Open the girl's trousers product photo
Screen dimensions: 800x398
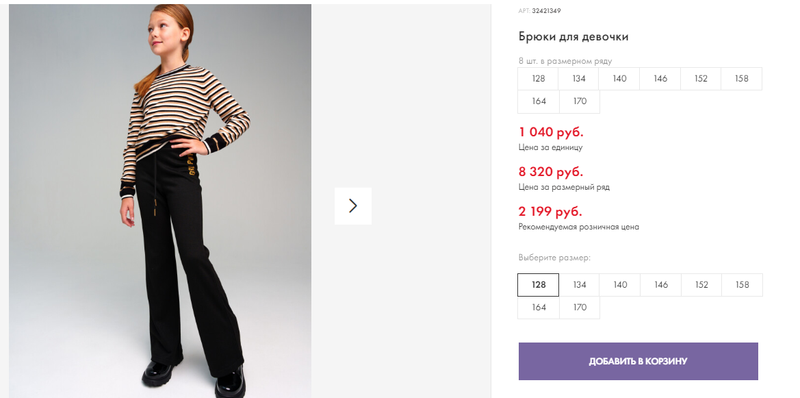[x=160, y=201]
